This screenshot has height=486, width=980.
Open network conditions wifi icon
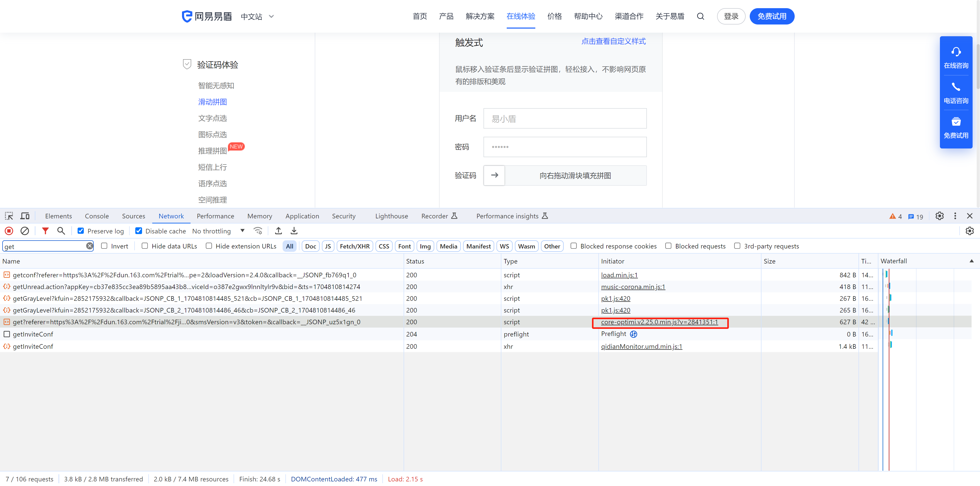point(258,231)
